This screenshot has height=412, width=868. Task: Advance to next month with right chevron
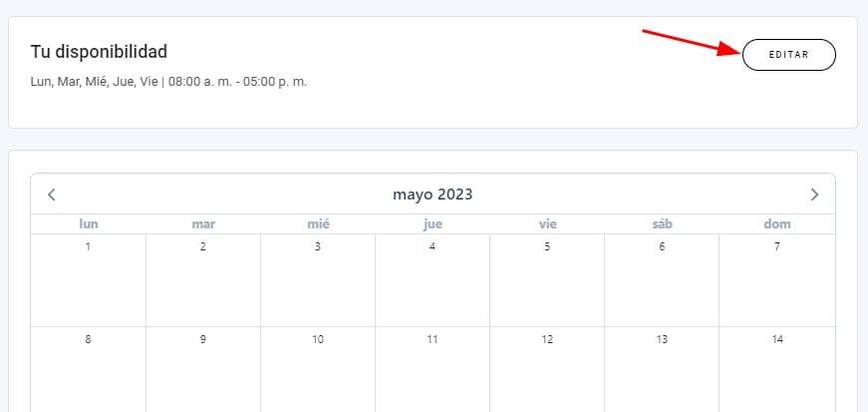(814, 195)
